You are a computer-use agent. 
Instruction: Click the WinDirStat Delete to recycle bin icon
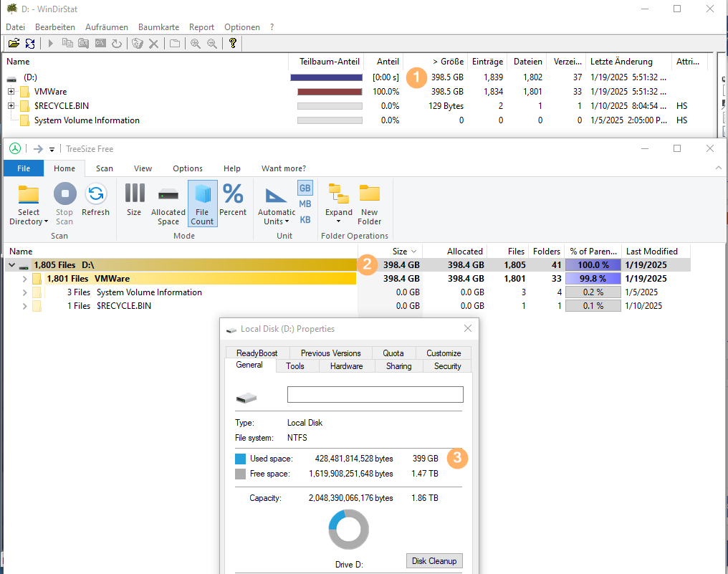(x=138, y=43)
